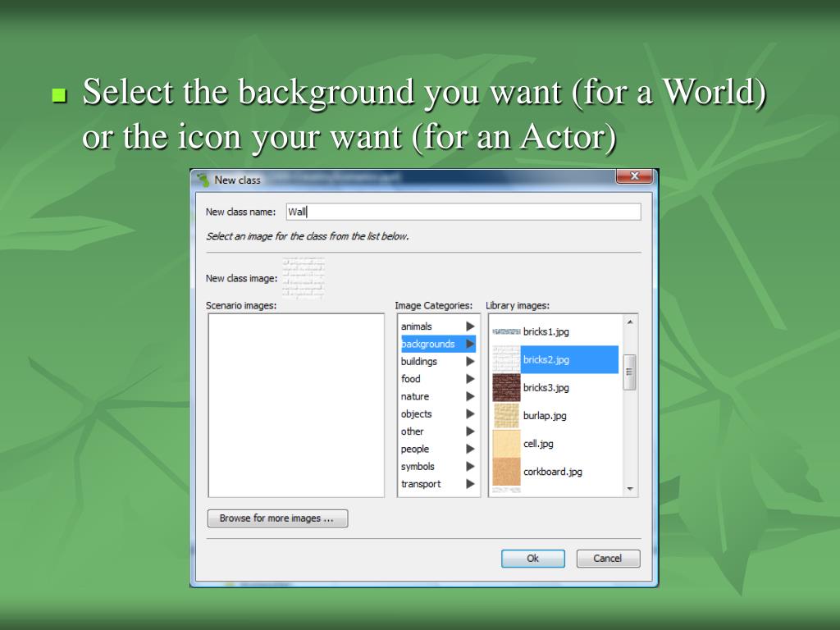840x630 pixels.
Task: Select corkboard.jpg file name
Action: [552, 472]
